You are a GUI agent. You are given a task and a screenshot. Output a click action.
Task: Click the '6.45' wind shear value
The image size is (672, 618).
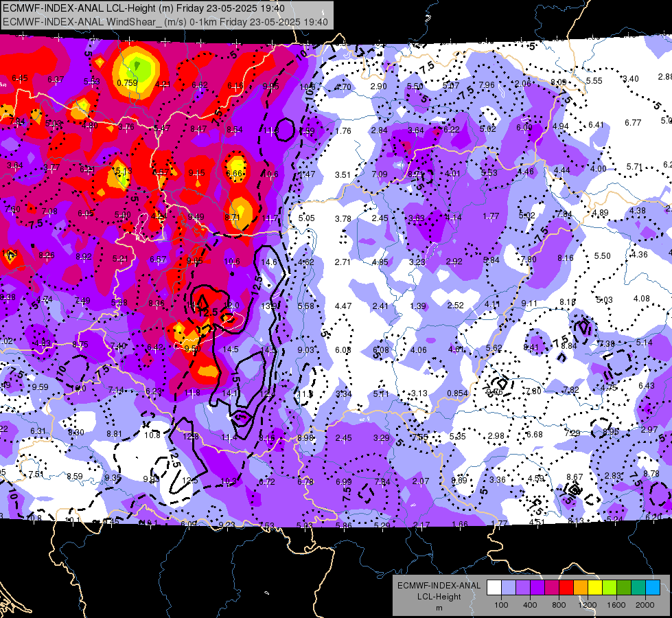[x=20, y=78]
